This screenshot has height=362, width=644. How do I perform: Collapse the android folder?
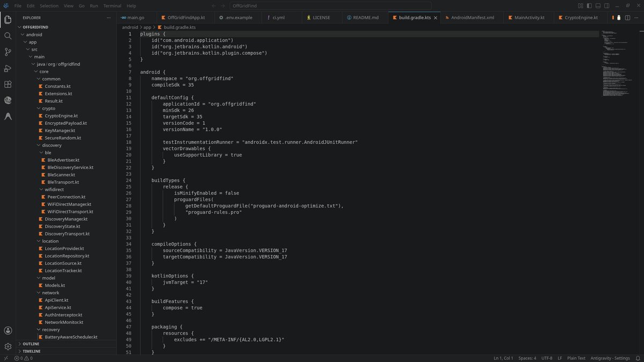[x=67, y=34]
